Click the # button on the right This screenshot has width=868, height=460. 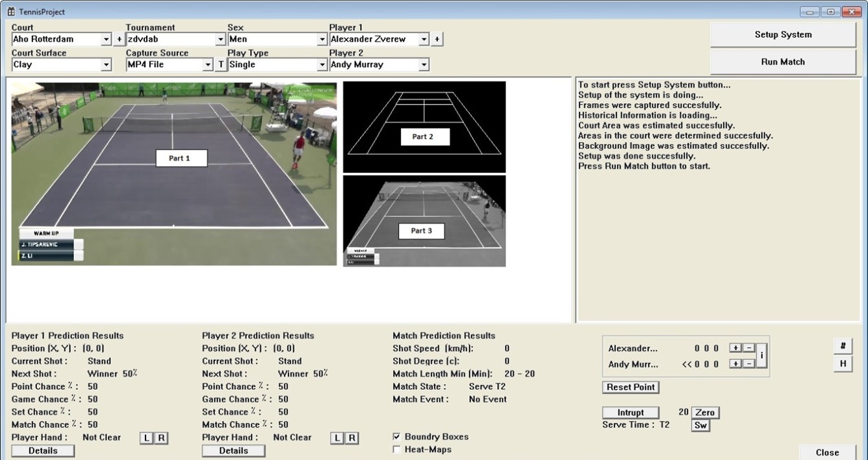click(843, 346)
